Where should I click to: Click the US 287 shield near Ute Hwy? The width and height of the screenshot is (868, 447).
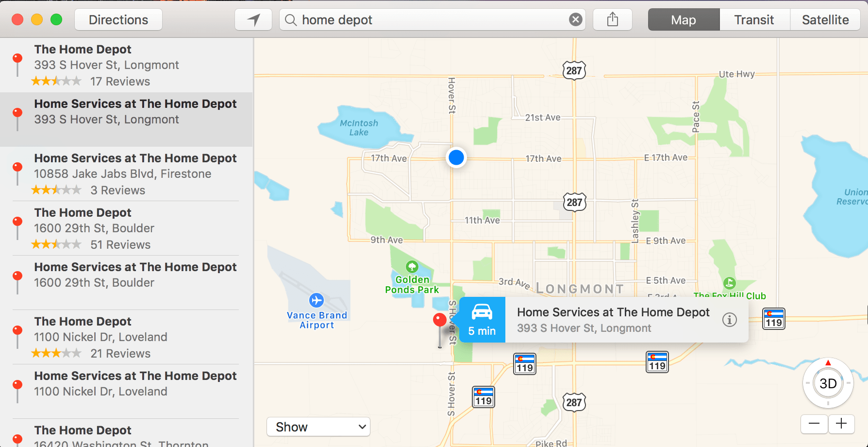click(x=574, y=70)
